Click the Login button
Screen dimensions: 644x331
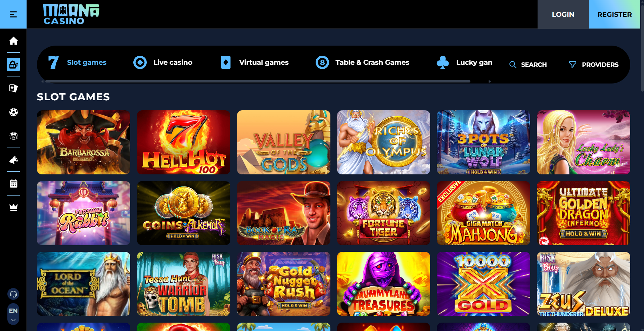click(x=563, y=14)
